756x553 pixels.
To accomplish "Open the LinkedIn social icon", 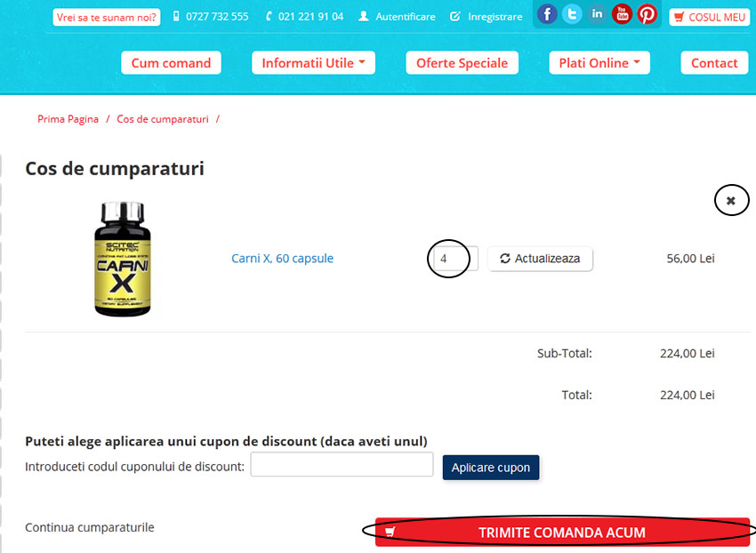I will coord(597,14).
